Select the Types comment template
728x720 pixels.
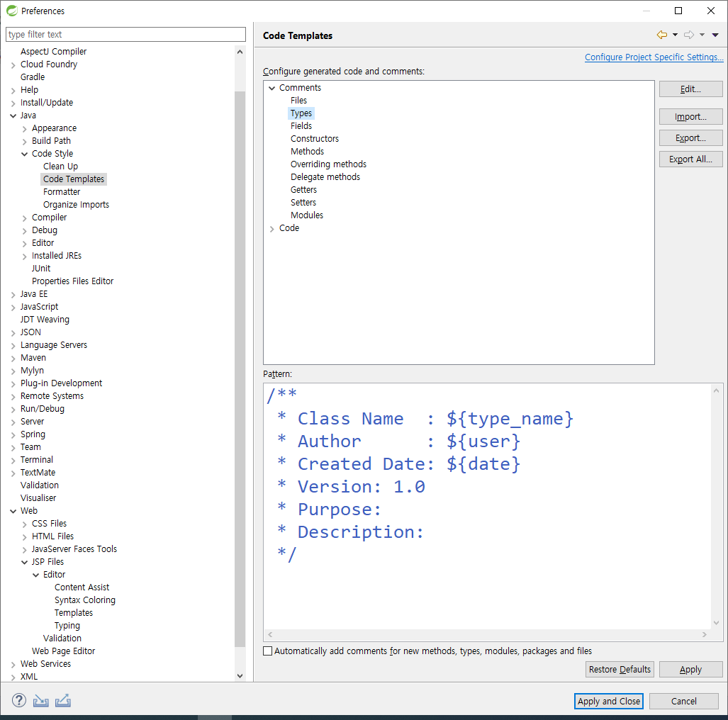301,113
